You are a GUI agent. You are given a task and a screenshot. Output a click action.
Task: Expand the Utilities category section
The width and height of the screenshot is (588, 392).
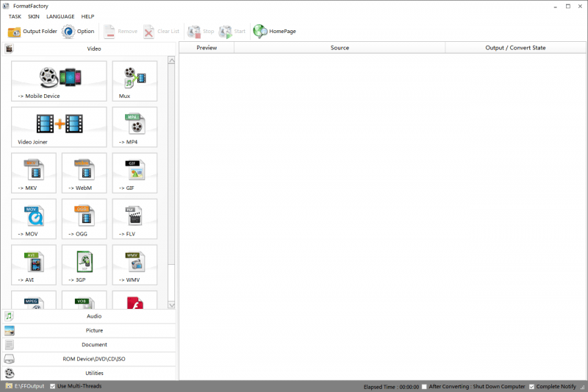94,373
